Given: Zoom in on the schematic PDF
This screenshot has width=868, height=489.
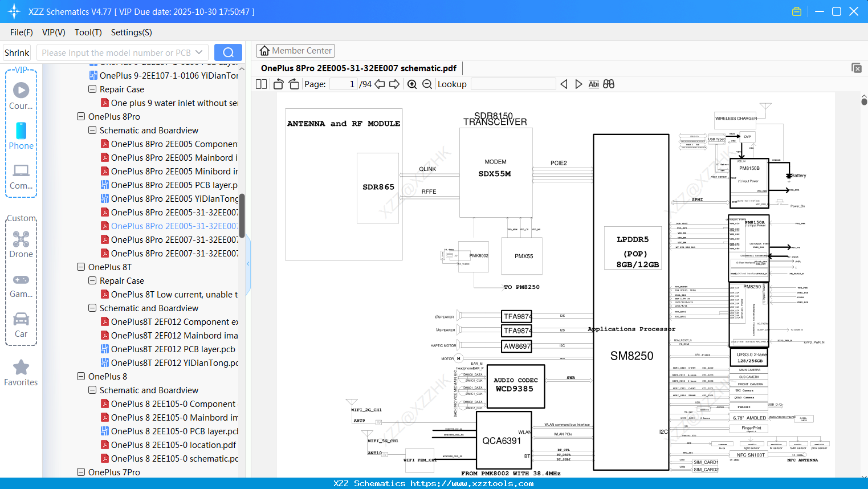Looking at the screenshot, I should [x=411, y=84].
